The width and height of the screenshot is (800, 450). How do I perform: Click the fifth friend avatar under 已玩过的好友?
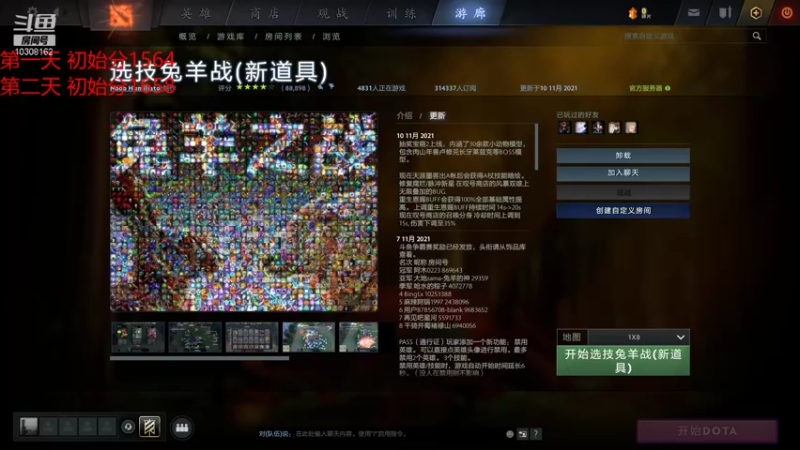click(631, 128)
